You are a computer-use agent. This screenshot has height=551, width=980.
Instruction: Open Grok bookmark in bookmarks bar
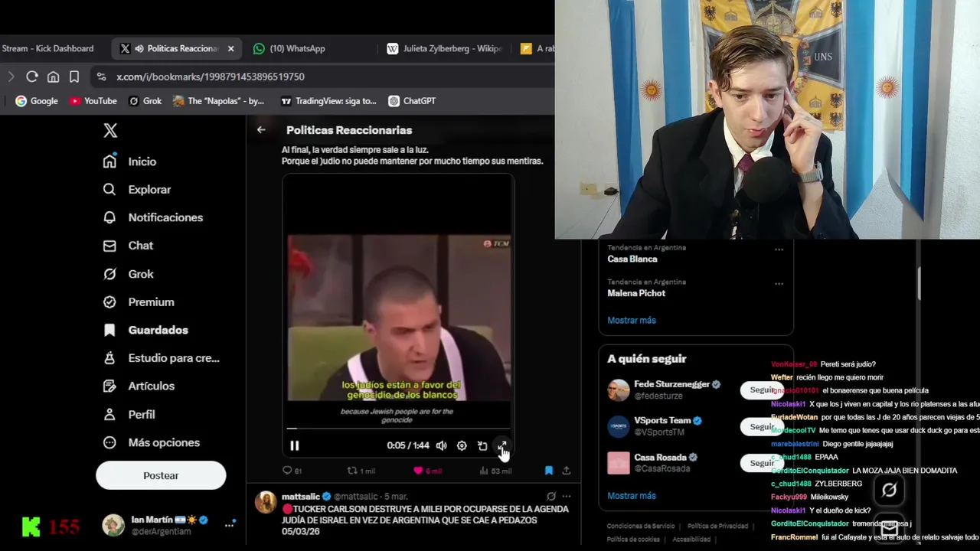pyautogui.click(x=145, y=101)
